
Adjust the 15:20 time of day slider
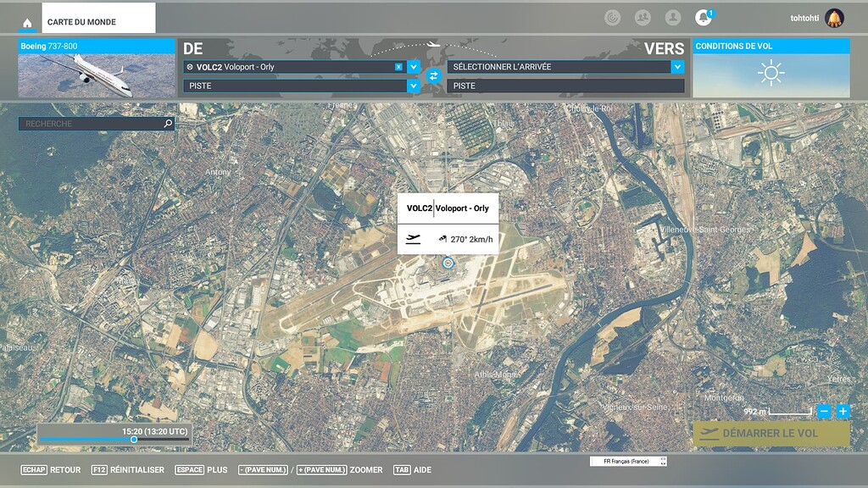(x=134, y=441)
